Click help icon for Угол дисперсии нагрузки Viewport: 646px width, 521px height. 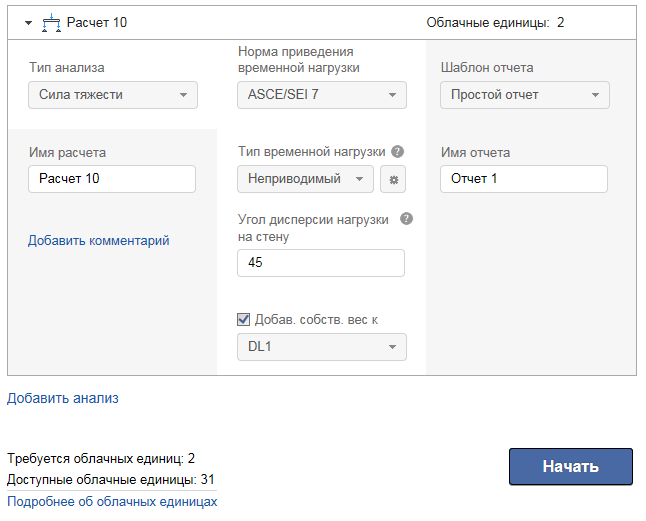406,219
